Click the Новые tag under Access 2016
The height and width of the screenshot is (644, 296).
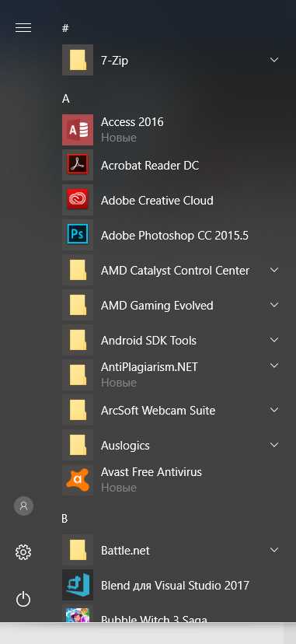(119, 138)
